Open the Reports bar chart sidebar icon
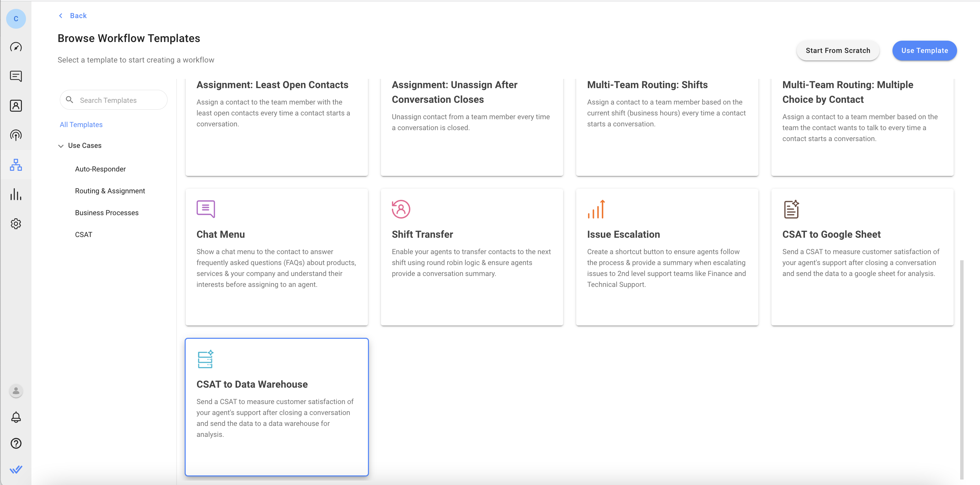Screen dimensions: 980x485 coord(16,194)
